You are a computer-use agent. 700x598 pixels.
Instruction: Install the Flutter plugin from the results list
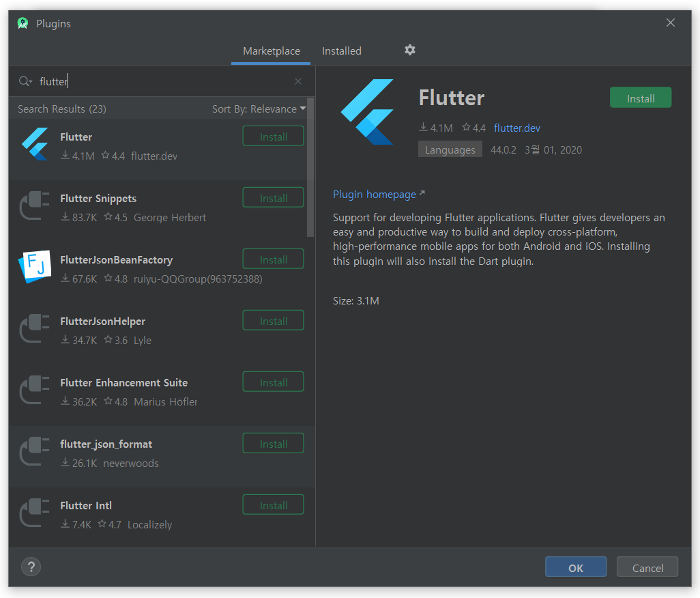(273, 137)
